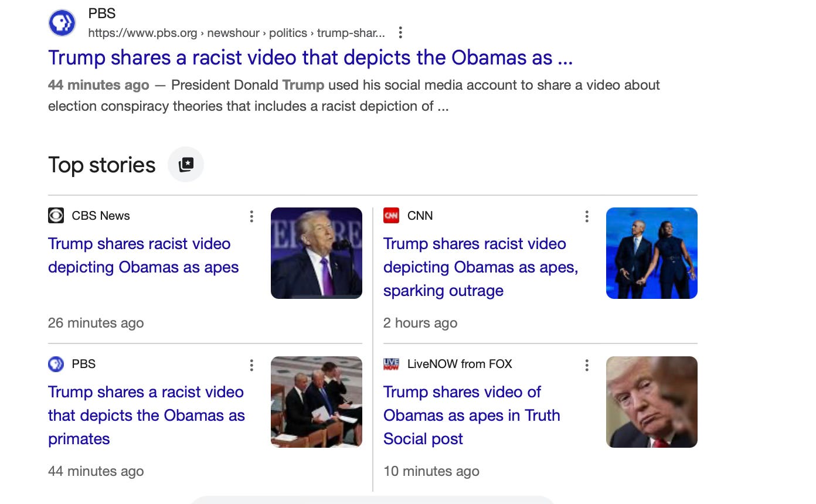This screenshot has width=816, height=504.
Task: Open the three-dot menu for LiveNOW story
Action: point(587,365)
